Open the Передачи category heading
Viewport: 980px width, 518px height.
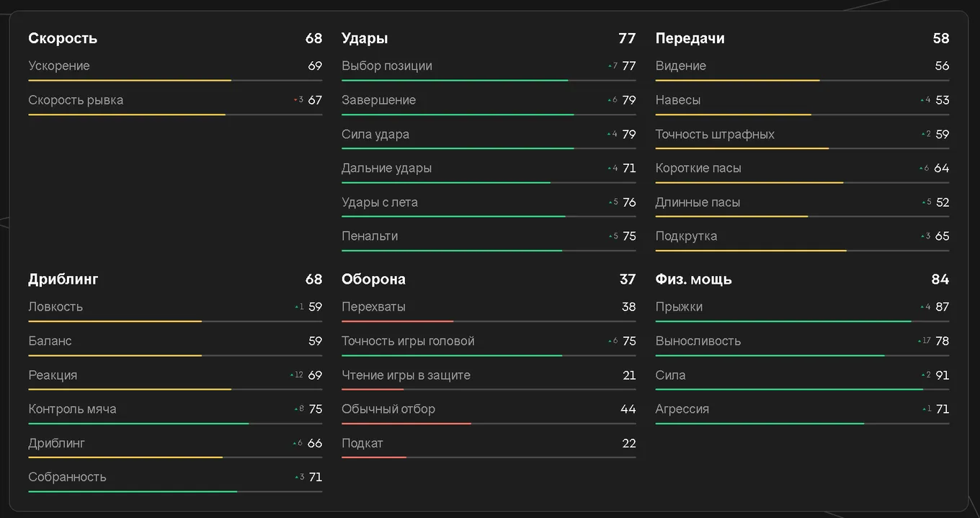click(x=690, y=38)
